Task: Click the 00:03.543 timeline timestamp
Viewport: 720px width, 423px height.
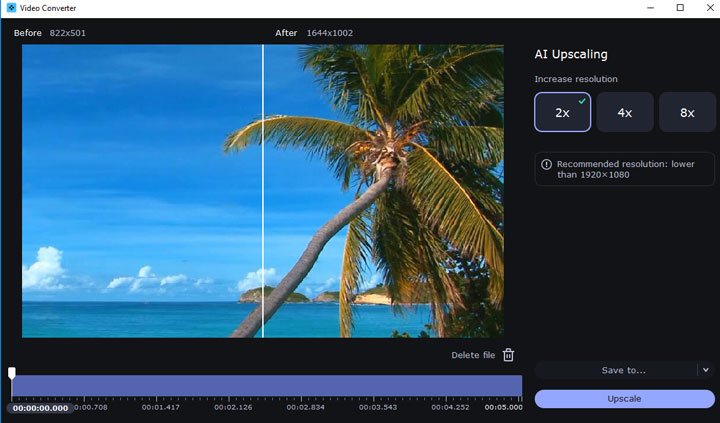Action: click(x=378, y=407)
